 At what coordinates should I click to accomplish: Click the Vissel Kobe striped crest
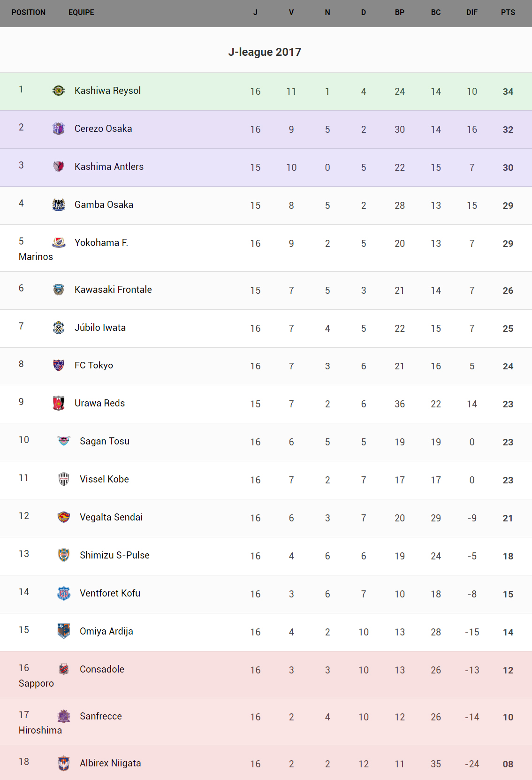(64, 479)
